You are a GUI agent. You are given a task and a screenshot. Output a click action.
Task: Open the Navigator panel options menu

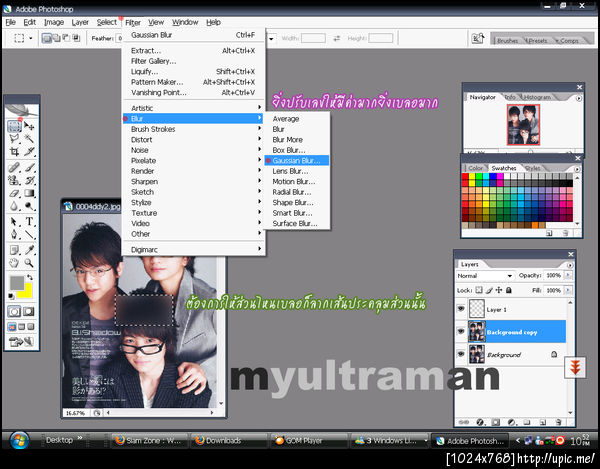579,98
